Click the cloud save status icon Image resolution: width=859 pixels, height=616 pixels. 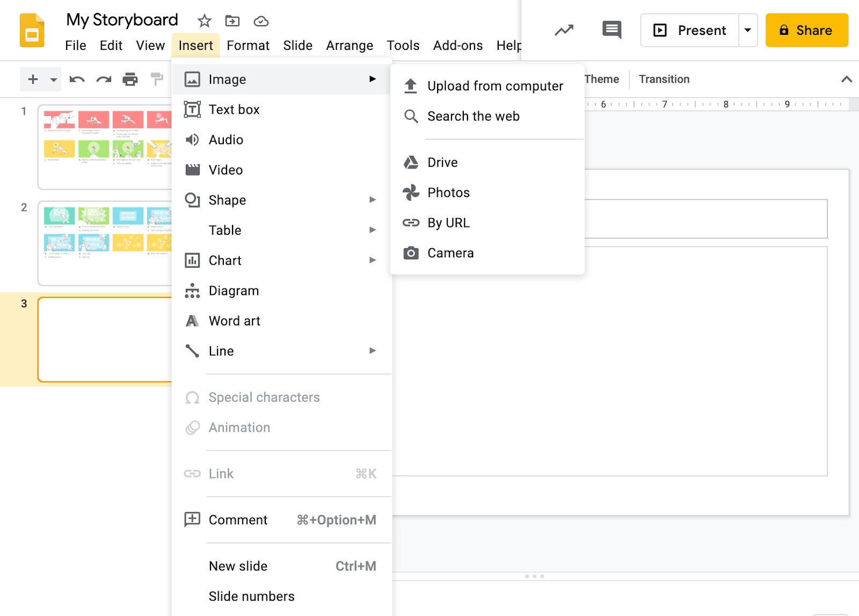[261, 21]
